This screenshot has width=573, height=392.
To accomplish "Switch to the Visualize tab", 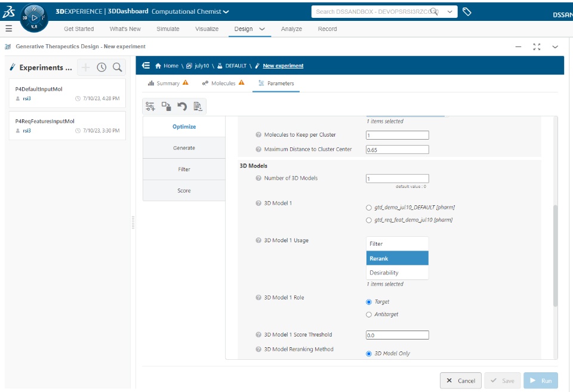I will click(207, 29).
